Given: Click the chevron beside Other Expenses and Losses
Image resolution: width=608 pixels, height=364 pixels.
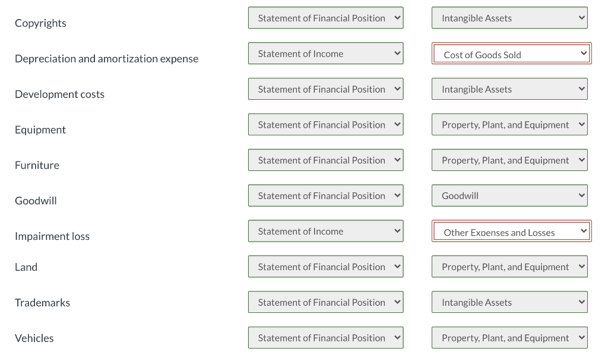Looking at the screenshot, I should point(581,231).
